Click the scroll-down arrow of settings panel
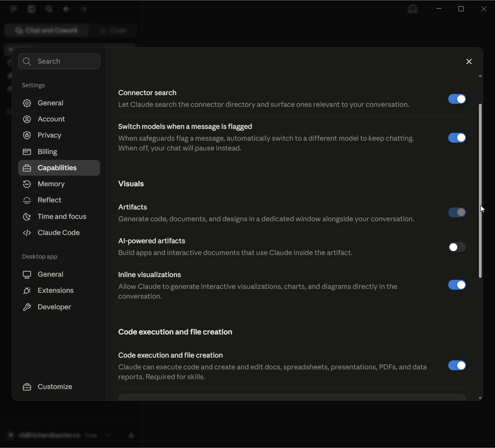Image resolution: width=495 pixels, height=448 pixels. click(x=480, y=398)
